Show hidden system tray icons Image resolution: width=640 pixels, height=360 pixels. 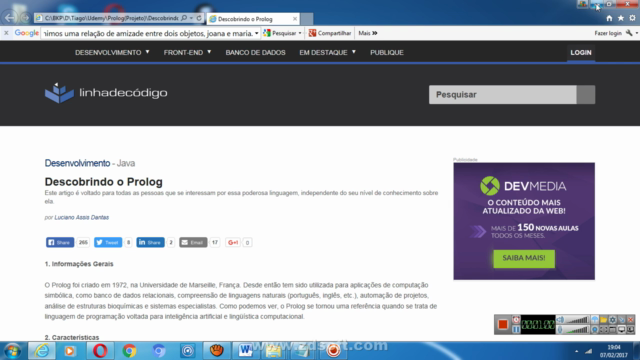point(576,351)
